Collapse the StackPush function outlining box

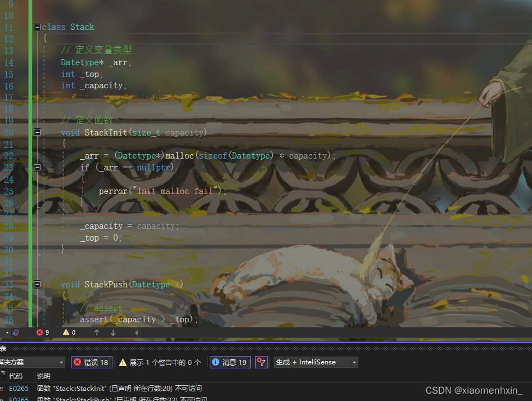pos(37,284)
